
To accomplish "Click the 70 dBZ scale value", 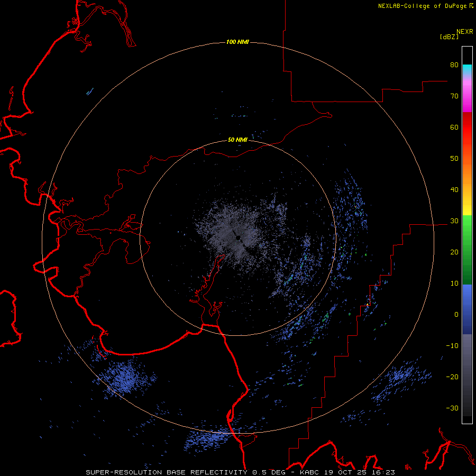I will pos(454,96).
